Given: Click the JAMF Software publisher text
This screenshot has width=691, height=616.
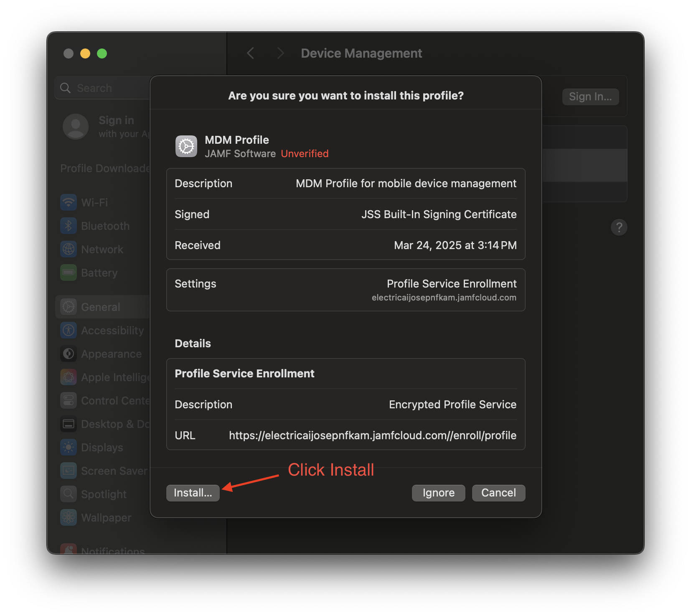Looking at the screenshot, I should coord(240,154).
